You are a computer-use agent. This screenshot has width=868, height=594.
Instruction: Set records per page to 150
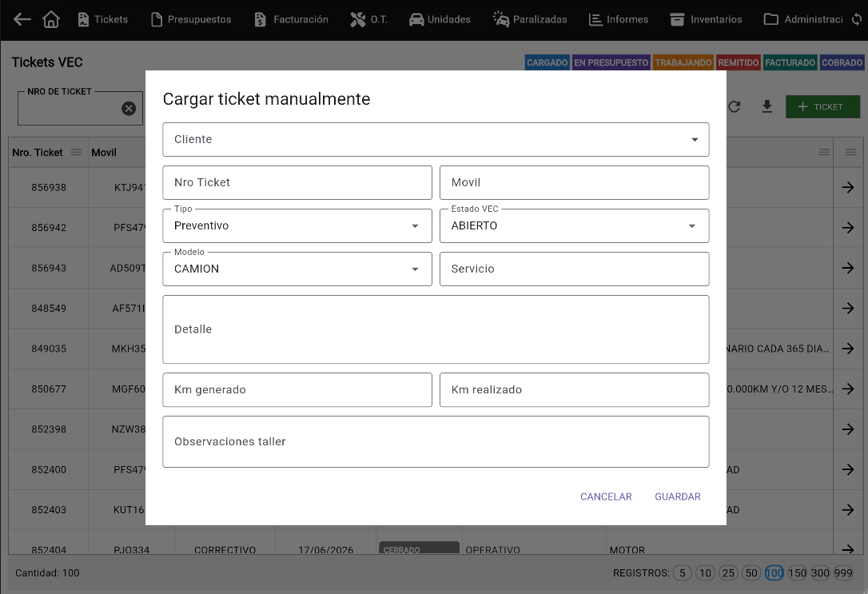click(797, 573)
